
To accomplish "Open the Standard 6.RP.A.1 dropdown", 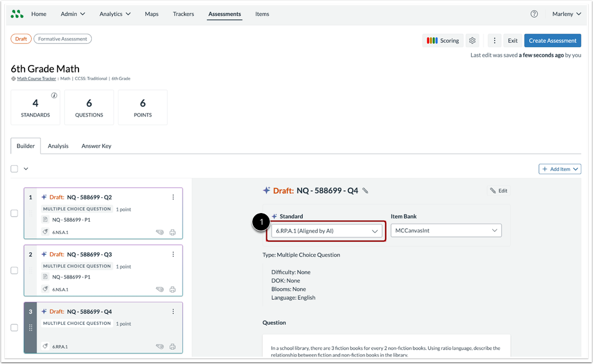I will [327, 231].
